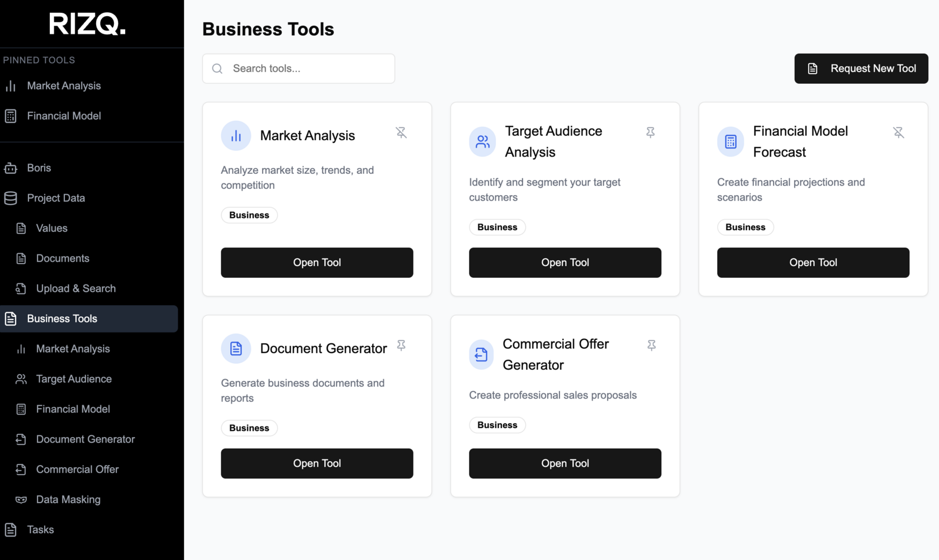Viewport: 939px width, 560px height.
Task: Pin the Commercial Offer Generator card
Action: [651, 345]
